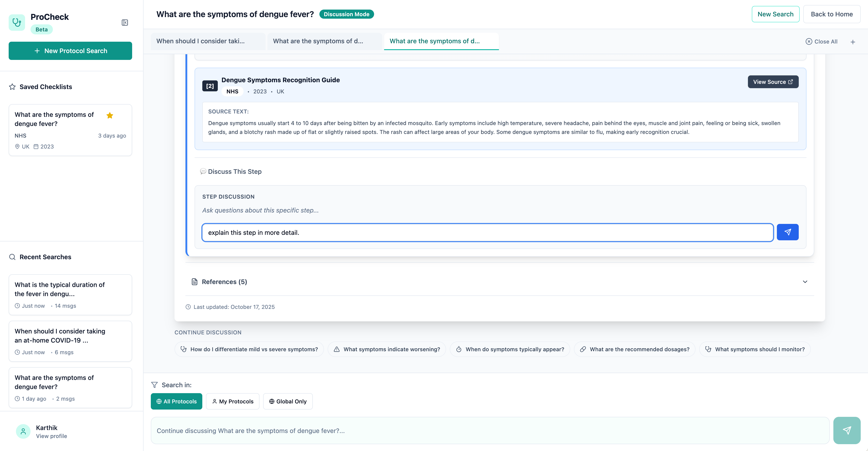Click the Continue discussing input field
The image size is (868, 451).
(490, 430)
